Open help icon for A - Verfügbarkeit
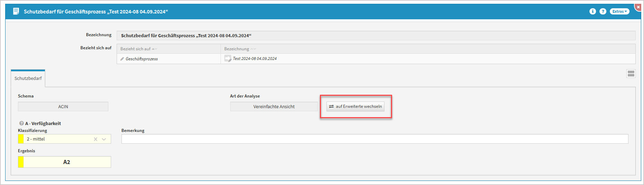 tap(21, 123)
